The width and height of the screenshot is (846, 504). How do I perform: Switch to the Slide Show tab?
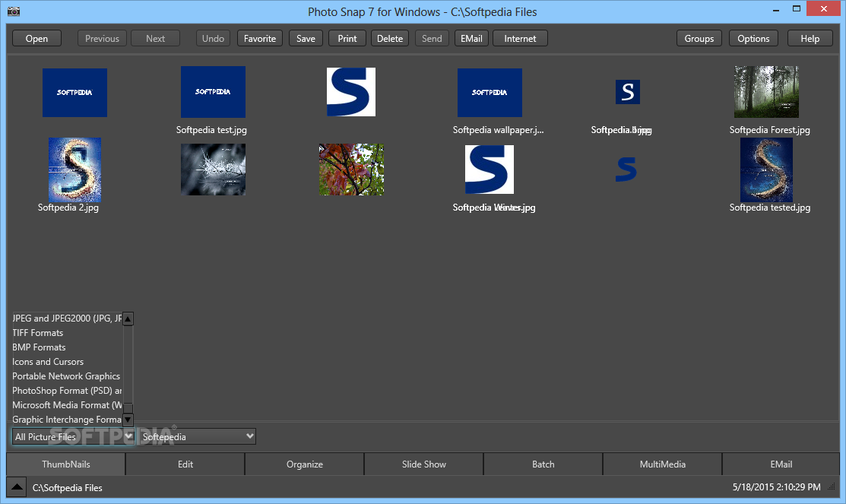(423, 464)
